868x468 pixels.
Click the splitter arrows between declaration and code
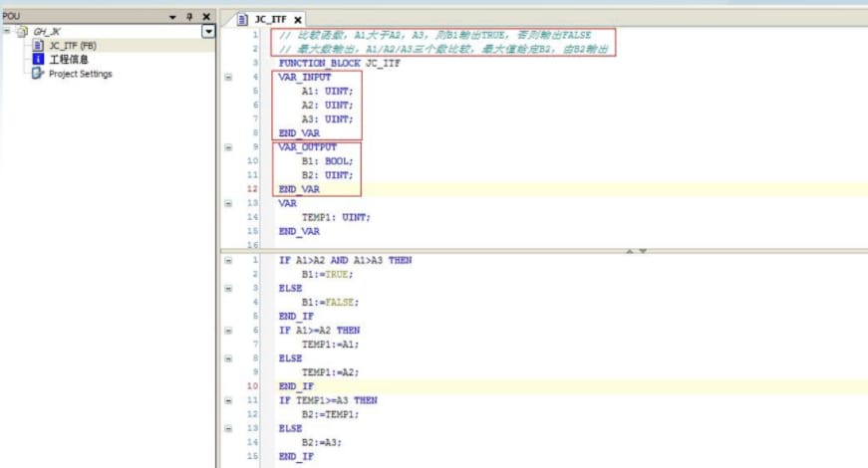pos(635,251)
